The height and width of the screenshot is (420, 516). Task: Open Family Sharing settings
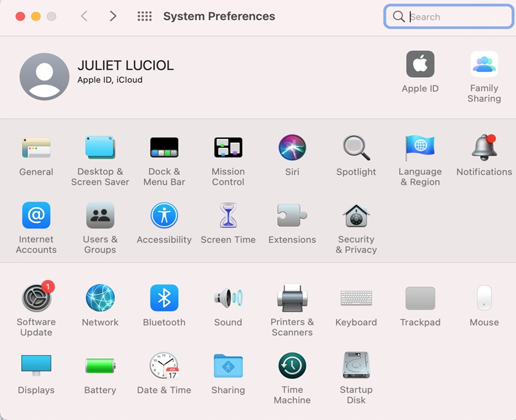click(484, 64)
